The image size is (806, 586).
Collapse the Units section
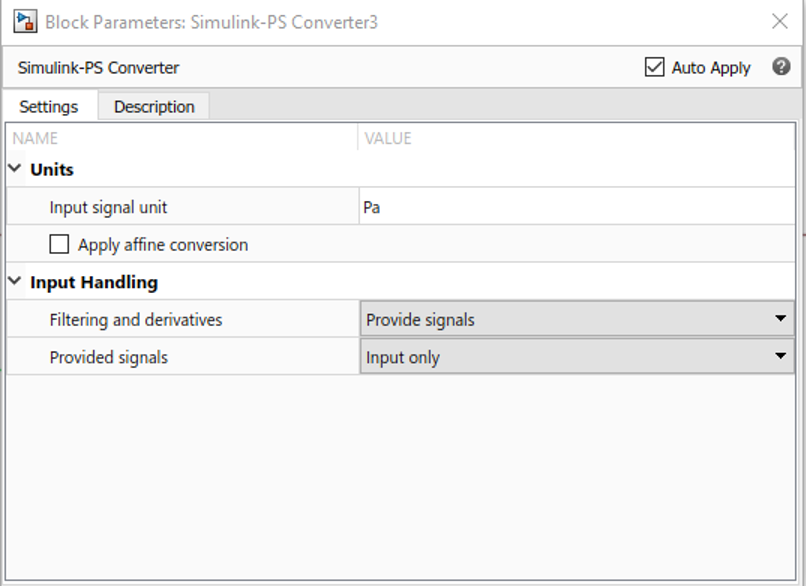(x=16, y=169)
